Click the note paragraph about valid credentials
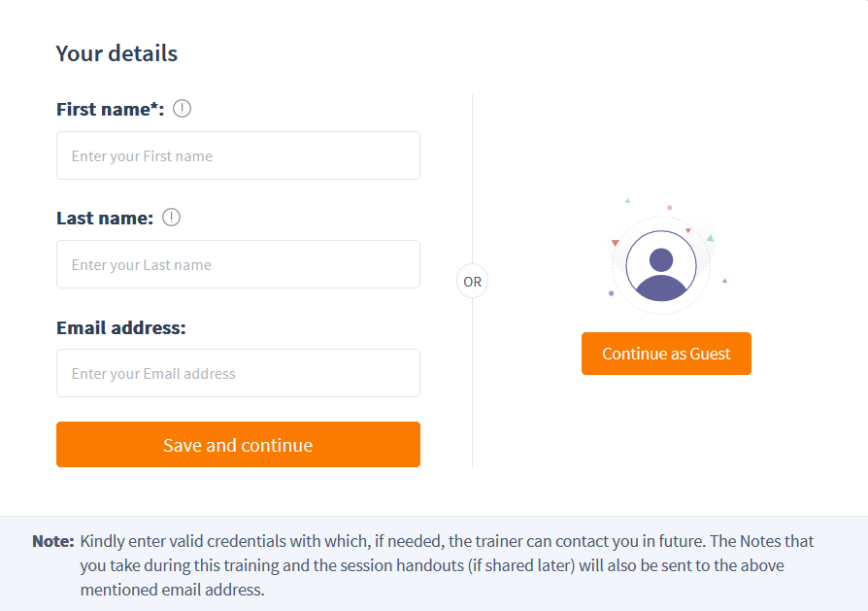 pos(447,565)
